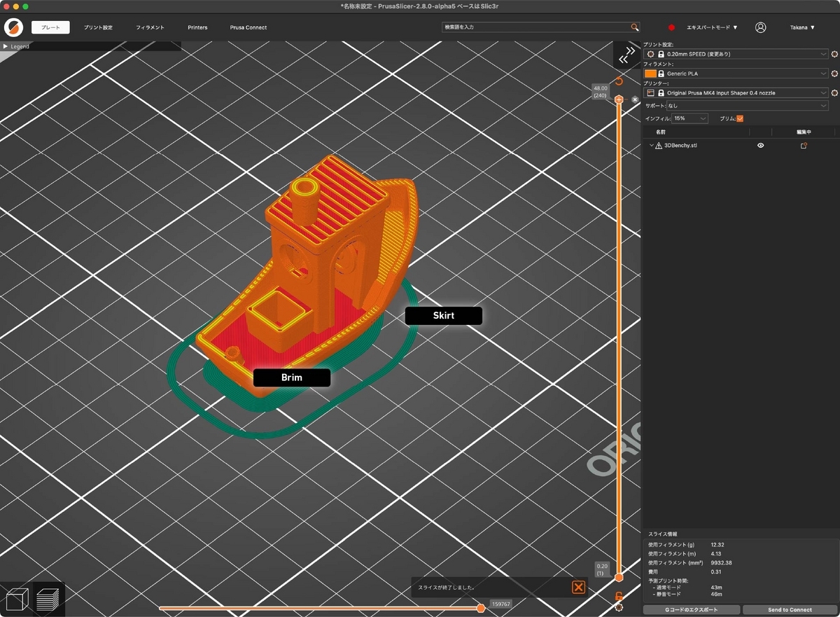The width and height of the screenshot is (840, 617).
Task: Click the orange filament color swatch
Action: point(650,74)
